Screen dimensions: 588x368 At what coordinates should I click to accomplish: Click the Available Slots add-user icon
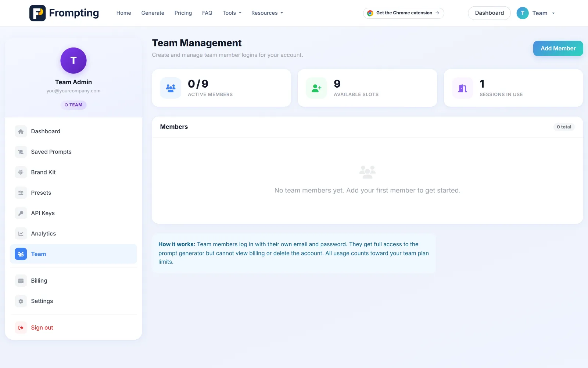316,88
